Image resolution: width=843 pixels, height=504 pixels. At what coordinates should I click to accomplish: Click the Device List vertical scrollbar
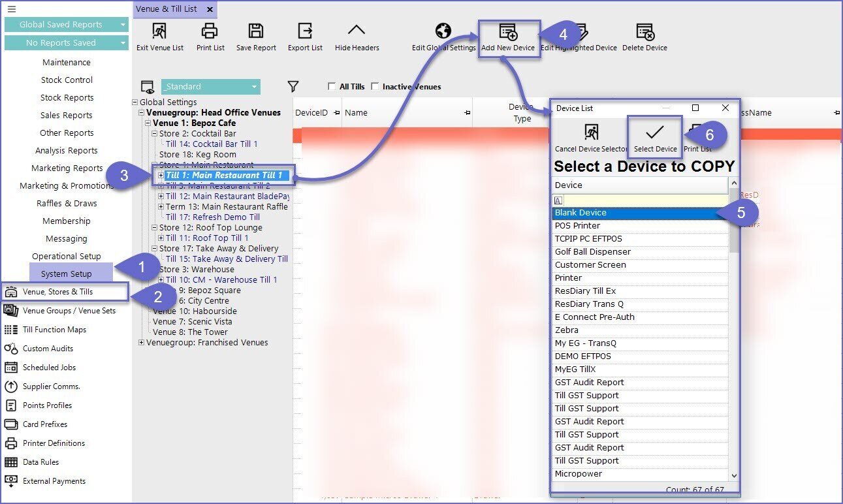733,326
